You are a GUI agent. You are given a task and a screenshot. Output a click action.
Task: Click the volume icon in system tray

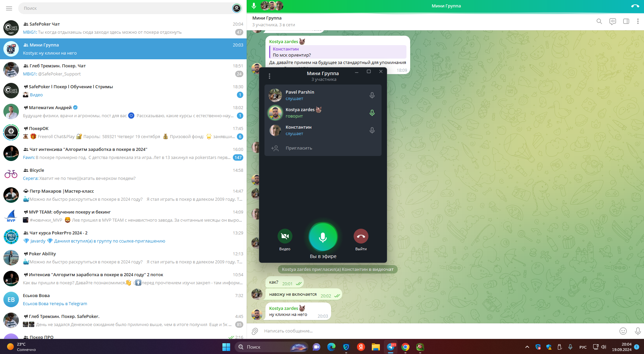[604, 347]
